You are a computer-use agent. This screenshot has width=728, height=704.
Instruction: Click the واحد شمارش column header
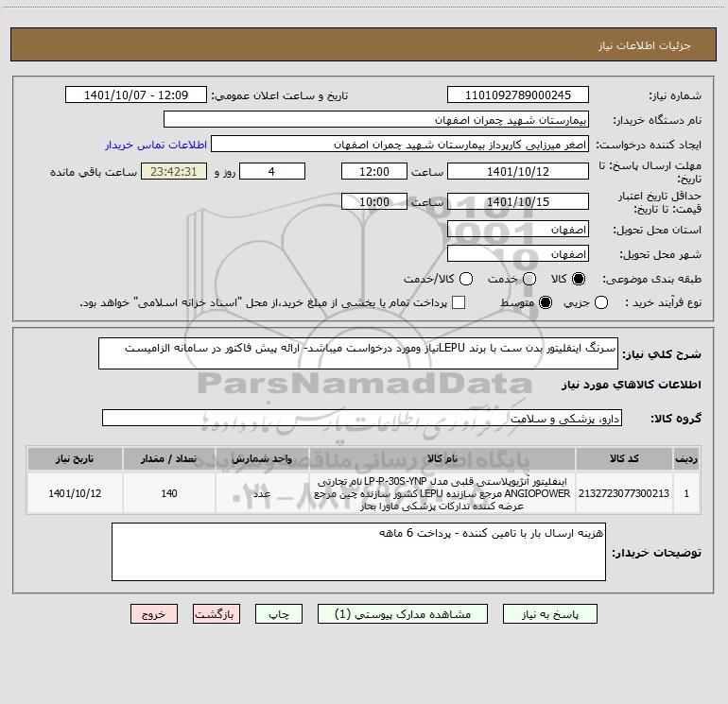point(262,458)
